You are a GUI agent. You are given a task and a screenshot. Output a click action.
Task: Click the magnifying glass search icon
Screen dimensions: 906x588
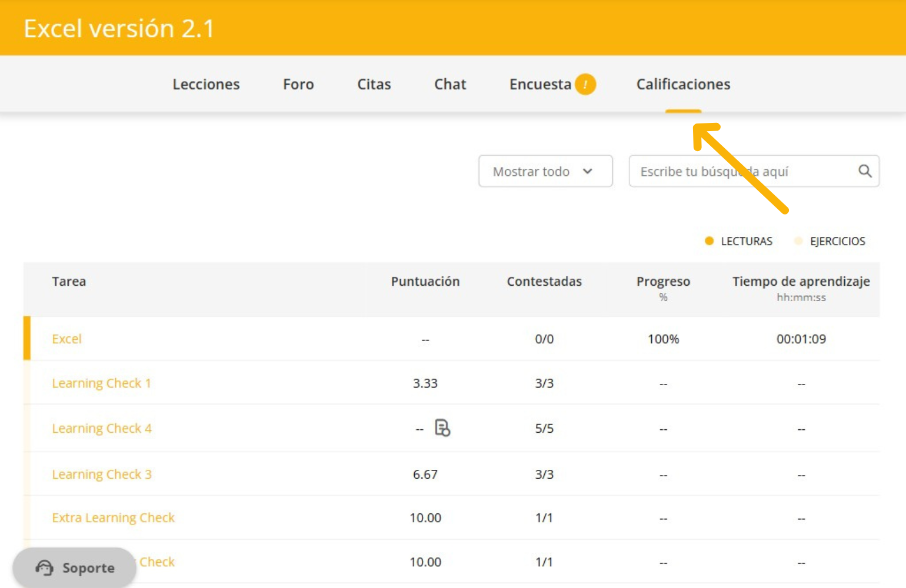coord(864,171)
